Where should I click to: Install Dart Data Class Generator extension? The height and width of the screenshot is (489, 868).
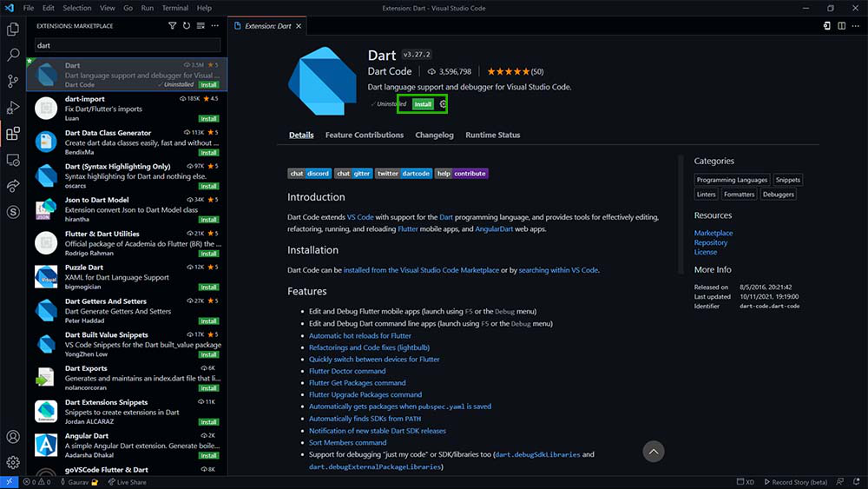pyautogui.click(x=208, y=152)
